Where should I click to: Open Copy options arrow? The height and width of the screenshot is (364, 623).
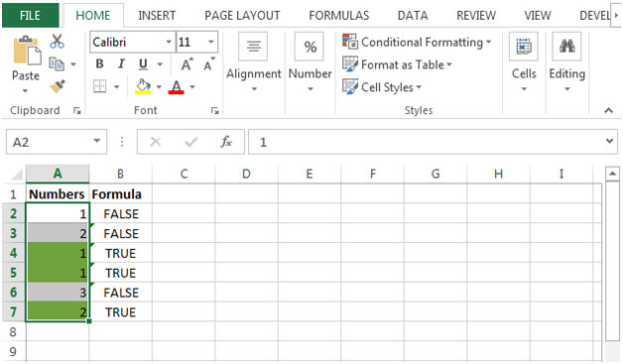73,64
